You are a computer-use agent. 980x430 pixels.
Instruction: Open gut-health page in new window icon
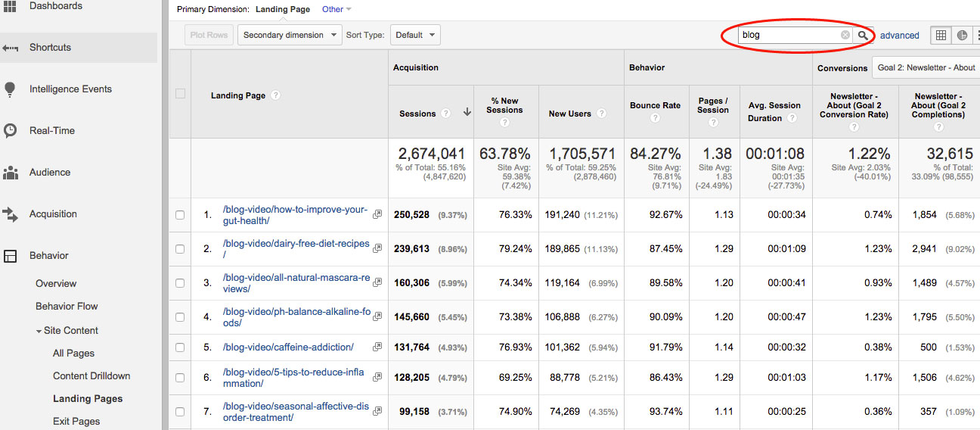point(377,215)
